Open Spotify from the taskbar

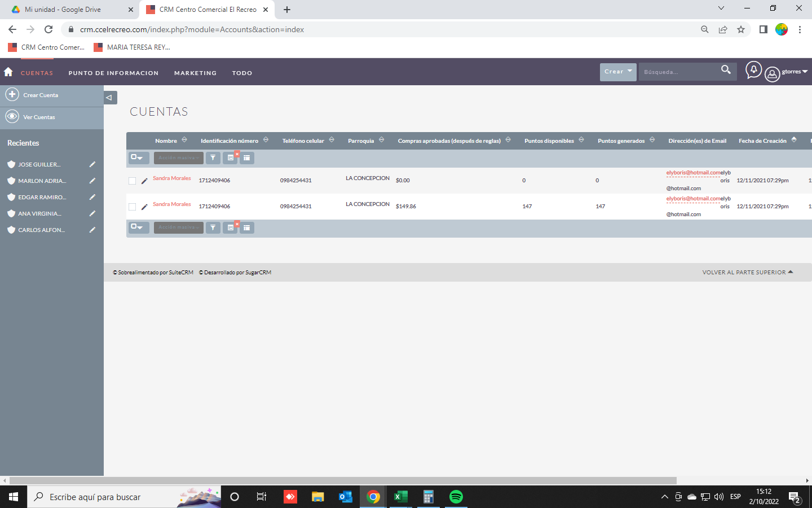click(456, 497)
